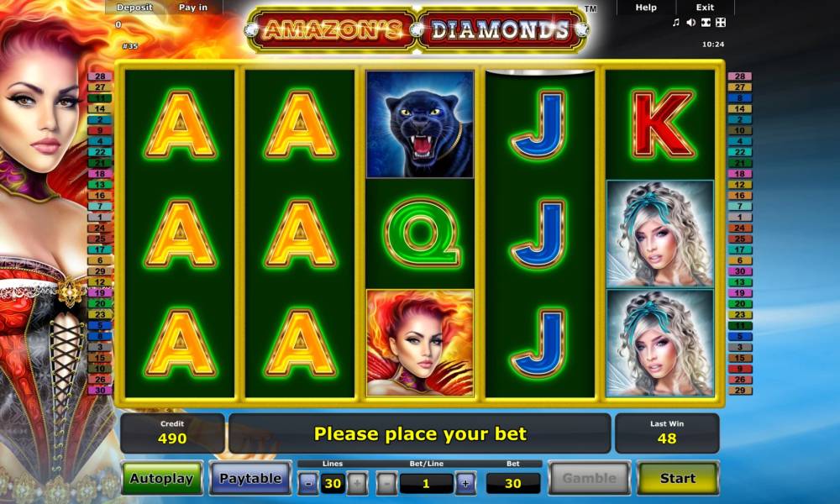840x504 pixels.
Task: Increase the number of Lines with plus
Action: (x=357, y=484)
